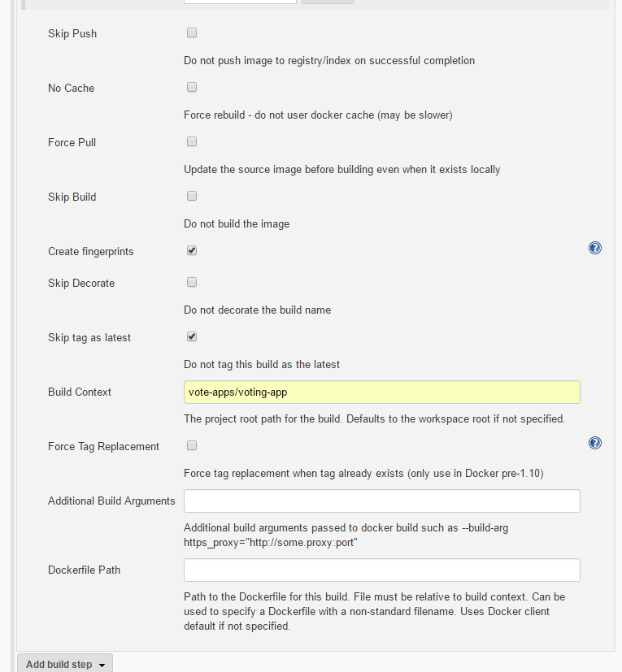This screenshot has width=622, height=672.
Task: Click the Skip tag as latest label
Action: (x=89, y=338)
